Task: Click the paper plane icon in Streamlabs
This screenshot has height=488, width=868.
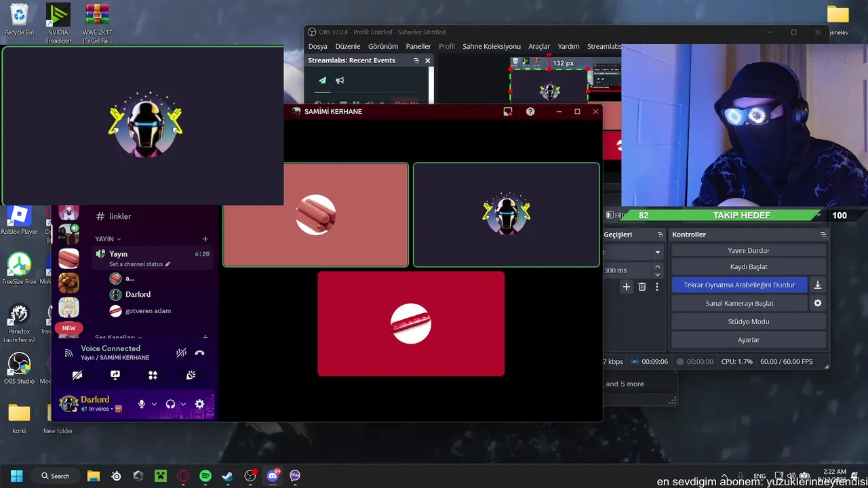Action: point(322,81)
